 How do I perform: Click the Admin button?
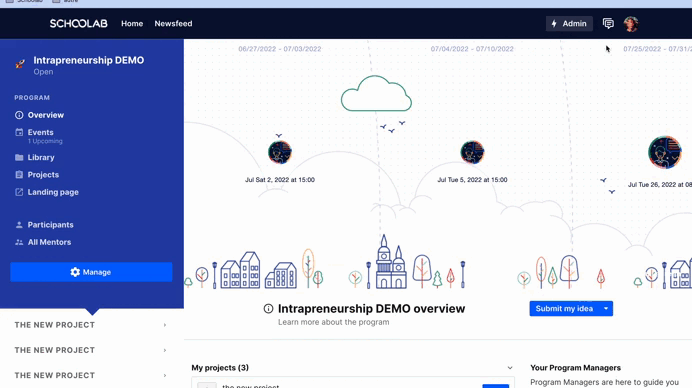tap(569, 23)
